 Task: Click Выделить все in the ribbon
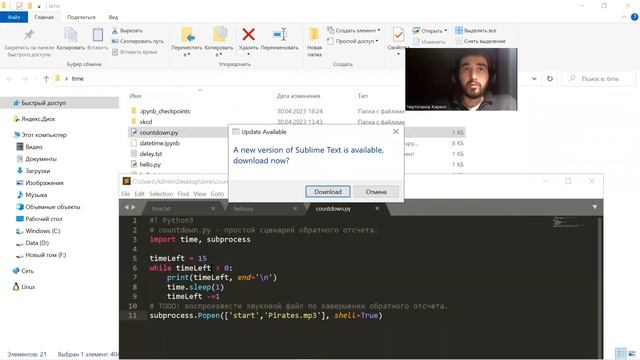476,31
